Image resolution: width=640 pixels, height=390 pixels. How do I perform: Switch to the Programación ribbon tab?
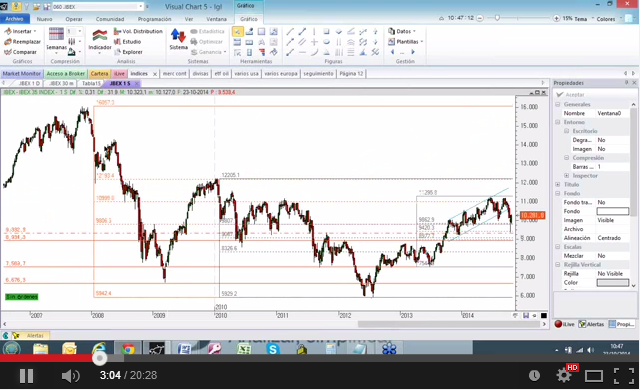(154, 19)
